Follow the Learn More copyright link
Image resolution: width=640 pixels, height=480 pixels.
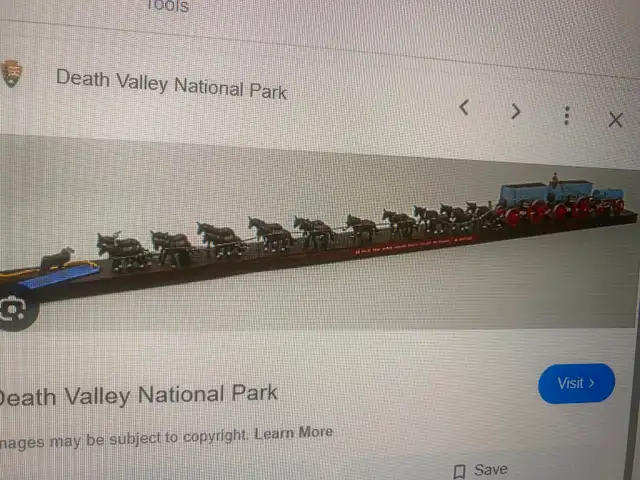coord(293,433)
